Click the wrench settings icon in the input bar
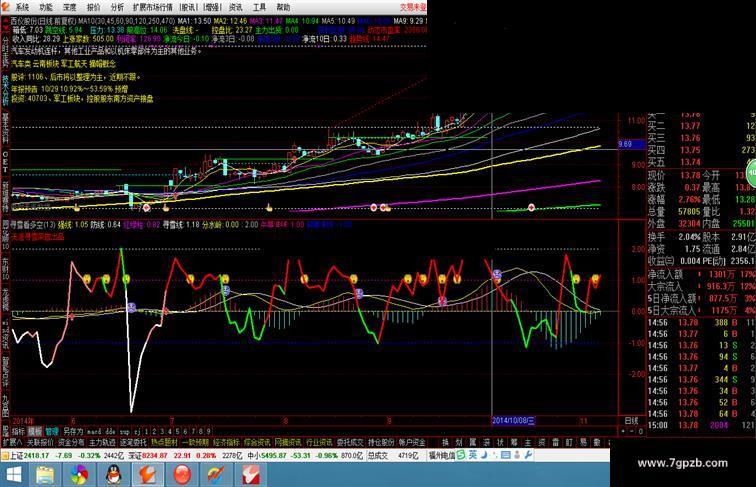756x487 pixels. [x=528, y=455]
